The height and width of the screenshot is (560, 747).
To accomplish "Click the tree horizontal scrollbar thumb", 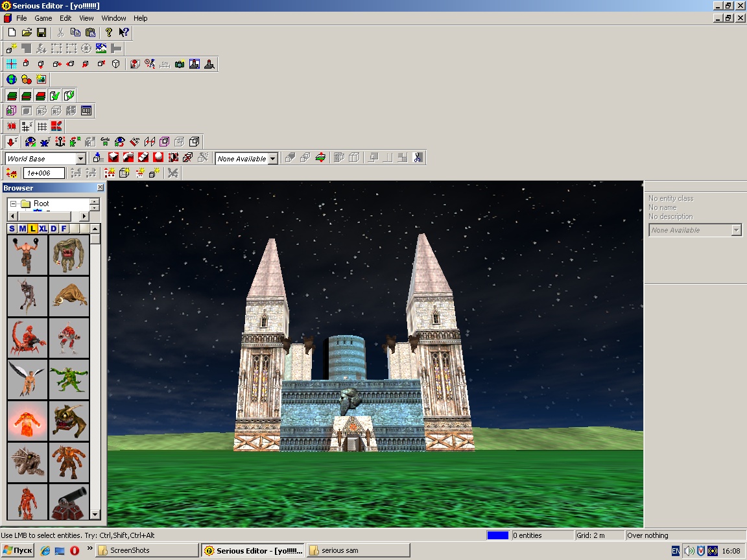I will click(x=44, y=216).
